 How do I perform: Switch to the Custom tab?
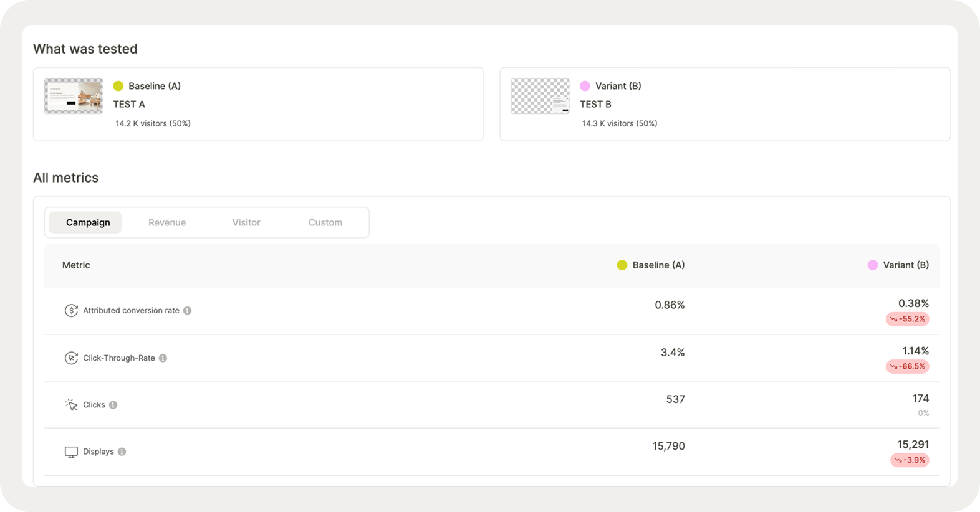click(x=325, y=222)
